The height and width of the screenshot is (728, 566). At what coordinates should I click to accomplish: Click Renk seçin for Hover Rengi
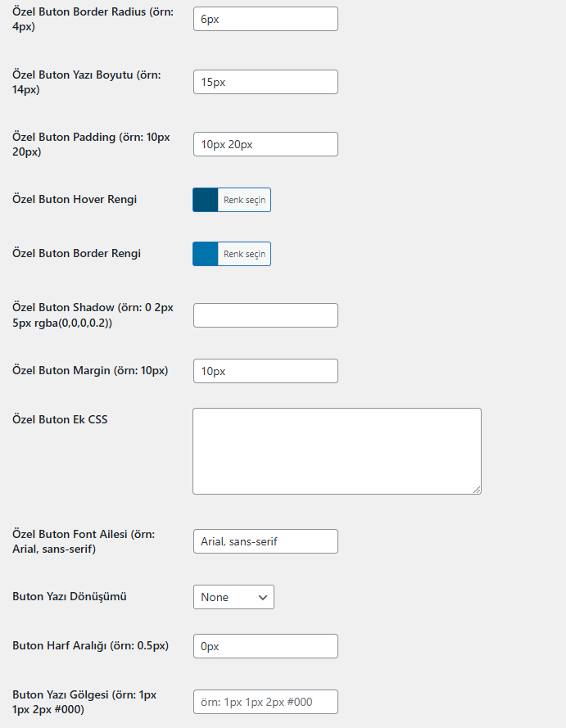(x=244, y=200)
